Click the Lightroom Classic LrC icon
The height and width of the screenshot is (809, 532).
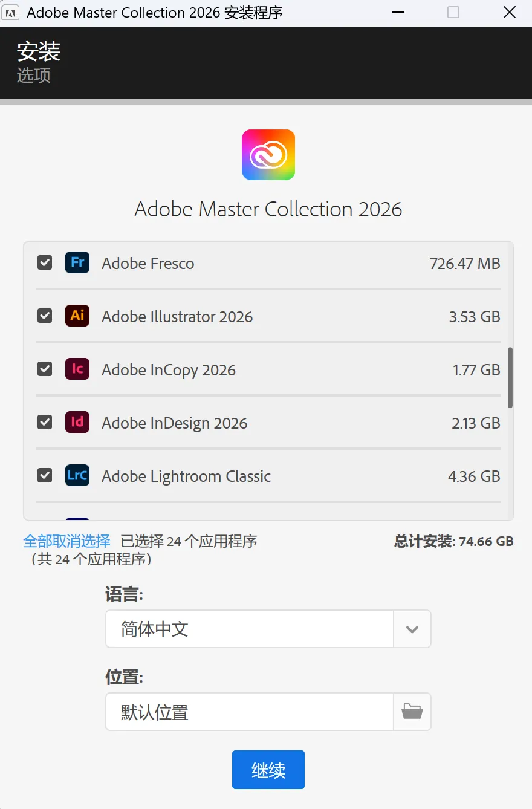(77, 476)
